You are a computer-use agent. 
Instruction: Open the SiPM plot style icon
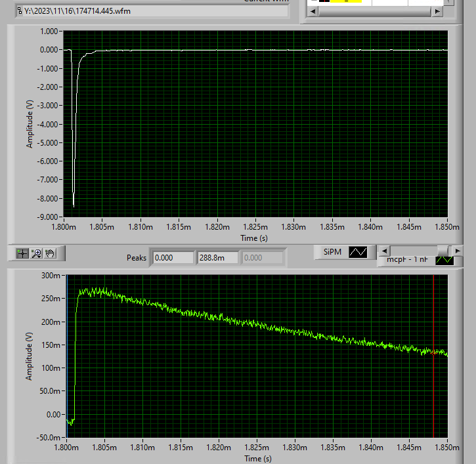358,252
